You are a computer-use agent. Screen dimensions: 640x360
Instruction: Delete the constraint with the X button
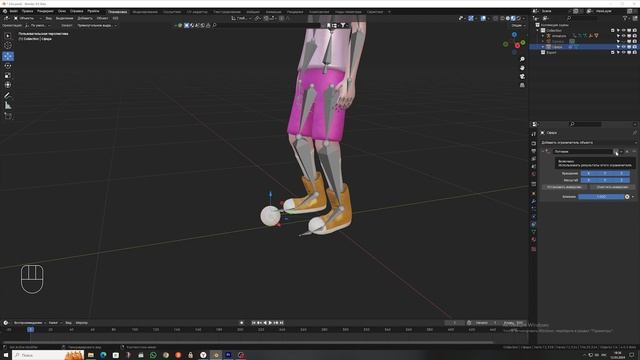tap(627, 152)
